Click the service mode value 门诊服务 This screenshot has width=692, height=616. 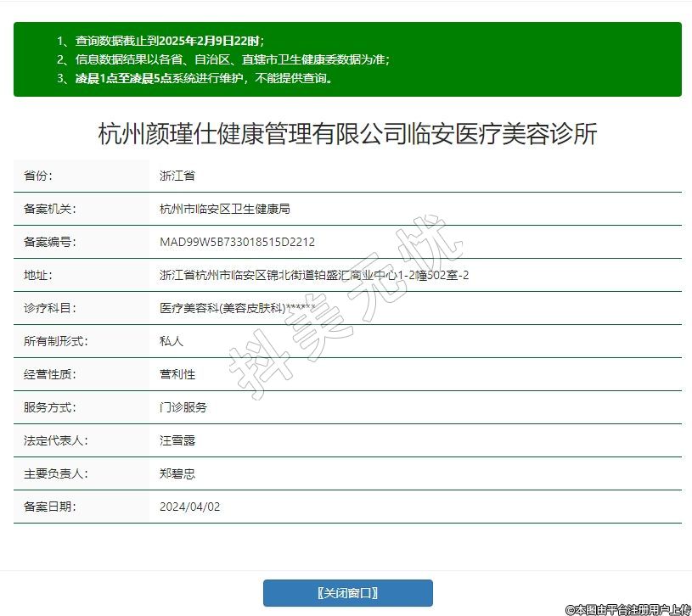[183, 407]
